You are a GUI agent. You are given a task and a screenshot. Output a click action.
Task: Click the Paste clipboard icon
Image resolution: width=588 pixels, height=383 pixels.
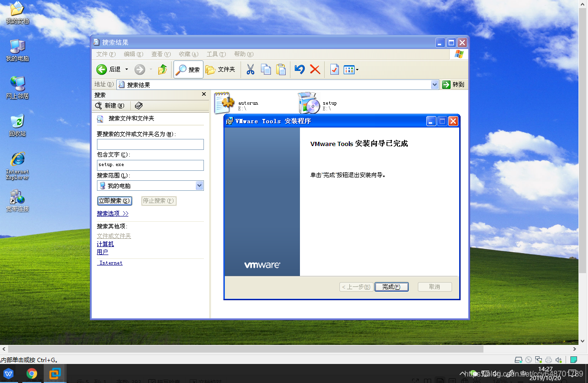[x=281, y=69]
